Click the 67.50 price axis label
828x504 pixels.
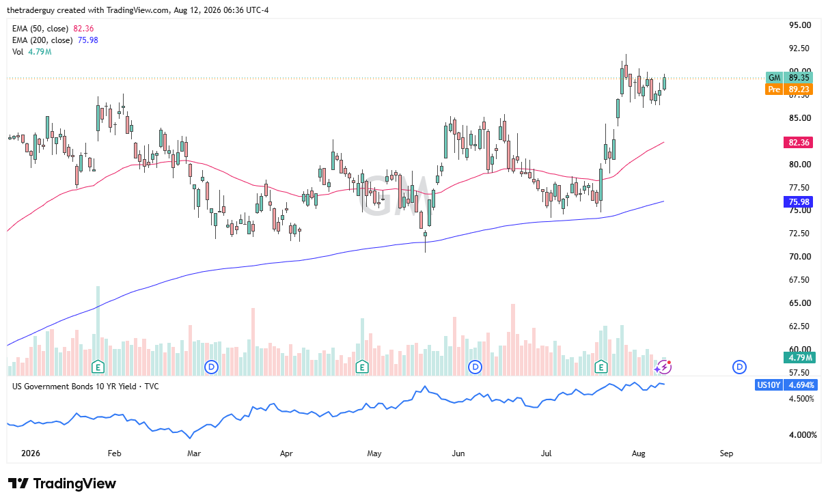coord(799,280)
